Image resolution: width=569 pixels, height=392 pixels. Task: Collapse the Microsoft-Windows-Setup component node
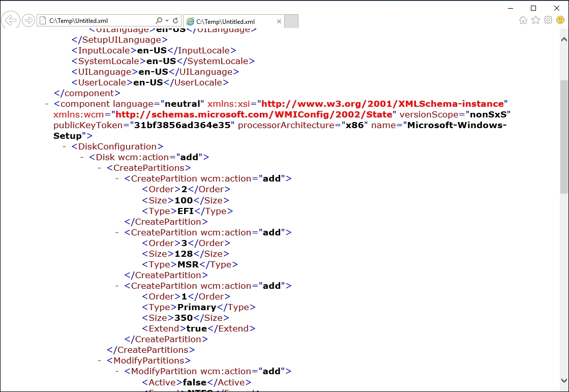pyautogui.click(x=46, y=104)
